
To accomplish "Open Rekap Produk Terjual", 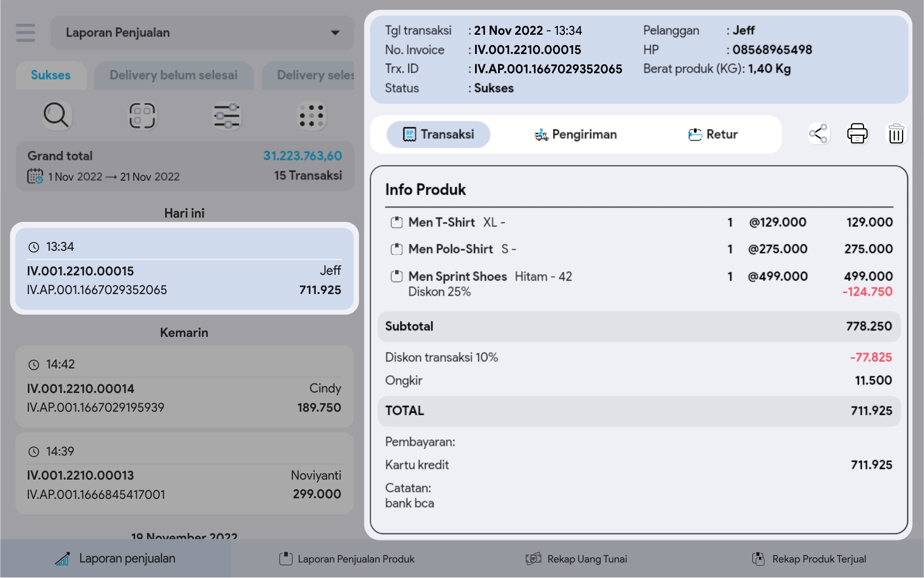I will 809,559.
